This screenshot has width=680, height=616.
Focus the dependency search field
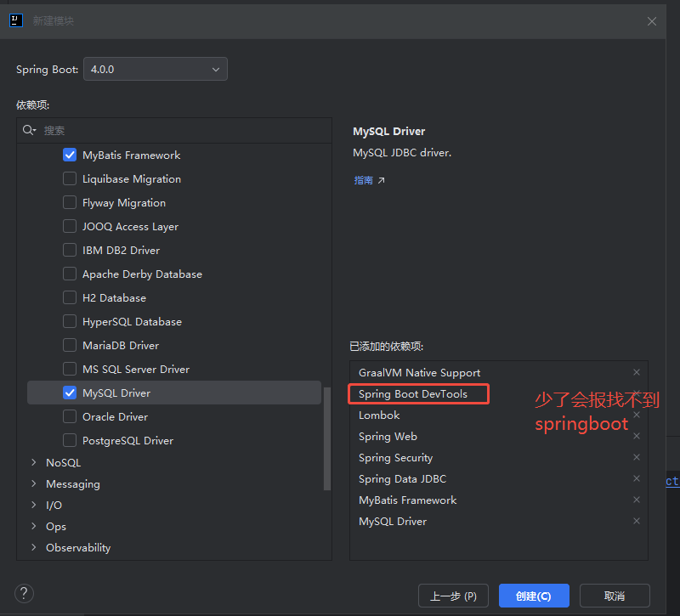(x=174, y=130)
